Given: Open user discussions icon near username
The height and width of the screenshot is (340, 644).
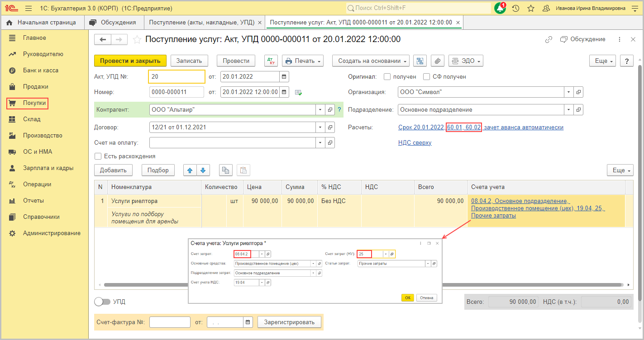Looking at the screenshot, I should [546, 8].
